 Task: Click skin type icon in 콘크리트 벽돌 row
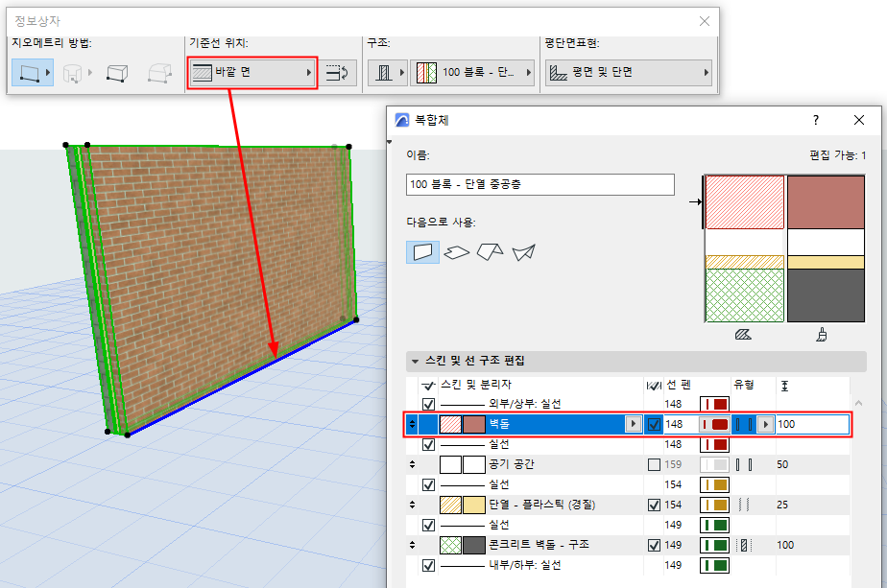click(744, 545)
